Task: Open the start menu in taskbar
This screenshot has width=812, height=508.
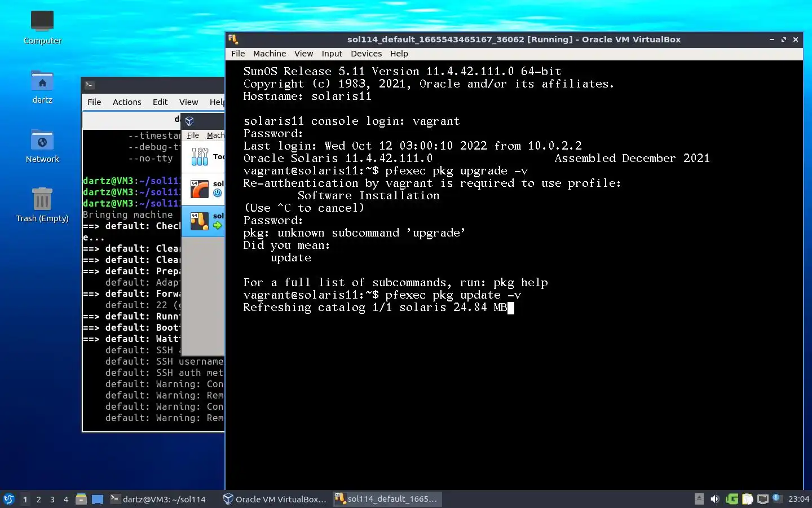Action: pyautogui.click(x=8, y=499)
